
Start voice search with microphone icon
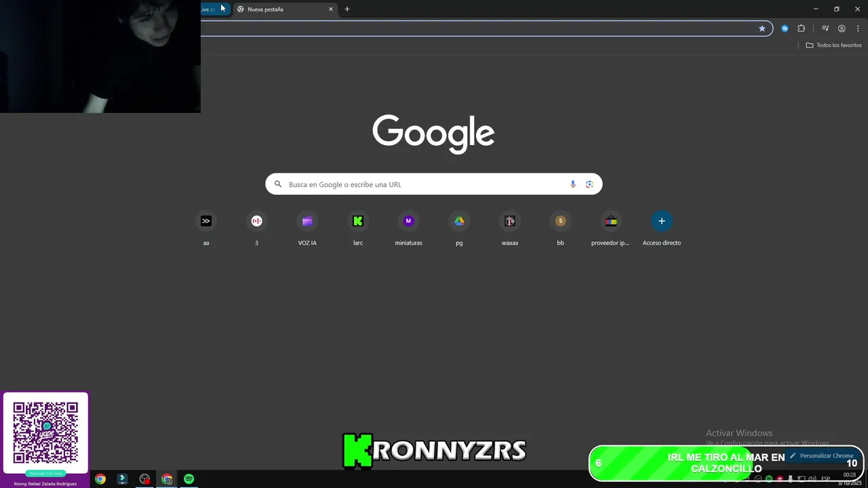[573, 184]
